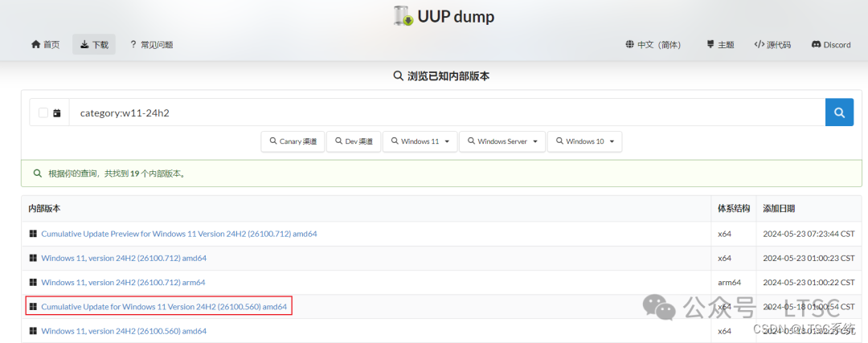Click date 2024-05-23 01:00:22 CST cell
This screenshot has height=343, width=868.
click(x=809, y=283)
